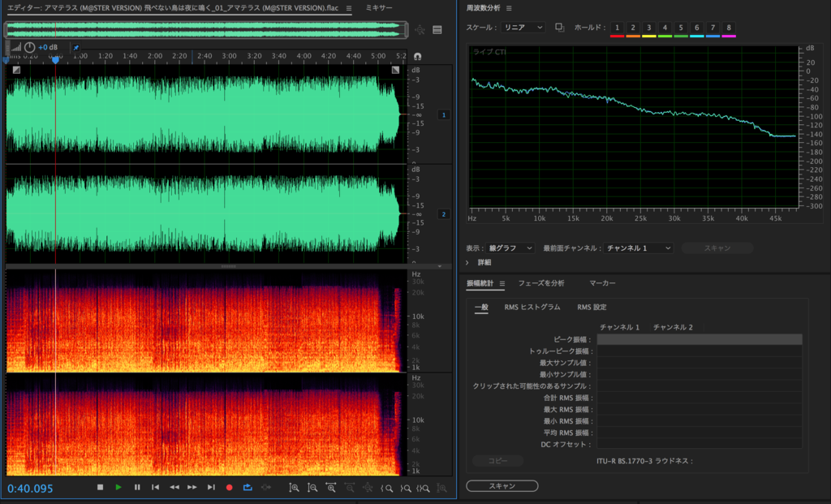Click the bottom スキャン button in amplitude statistics
The width and height of the screenshot is (831, 504).
pyautogui.click(x=502, y=486)
